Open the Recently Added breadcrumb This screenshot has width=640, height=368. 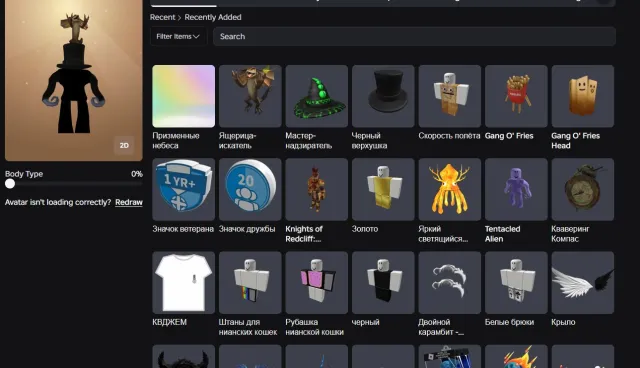pyautogui.click(x=213, y=17)
